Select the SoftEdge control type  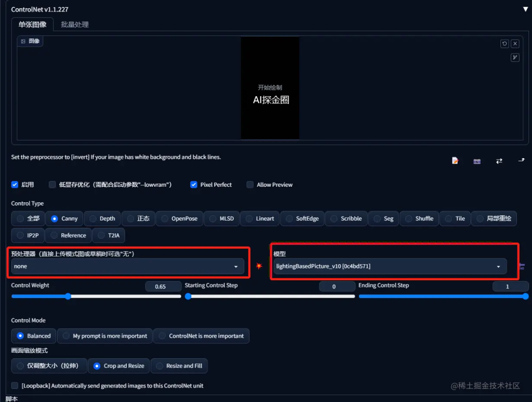pyautogui.click(x=302, y=218)
